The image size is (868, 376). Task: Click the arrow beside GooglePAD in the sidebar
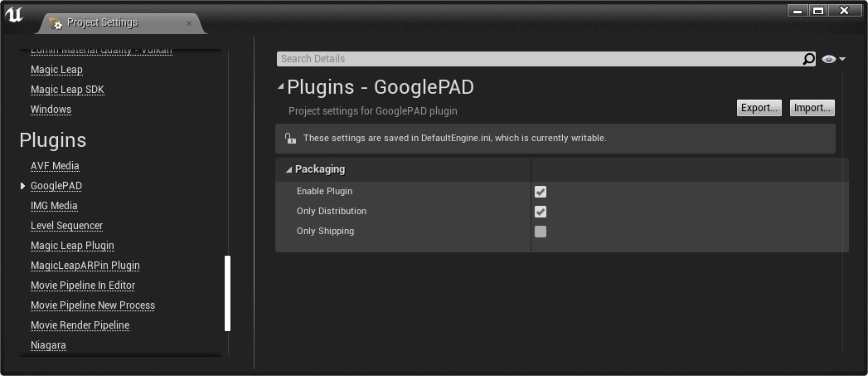(x=22, y=186)
